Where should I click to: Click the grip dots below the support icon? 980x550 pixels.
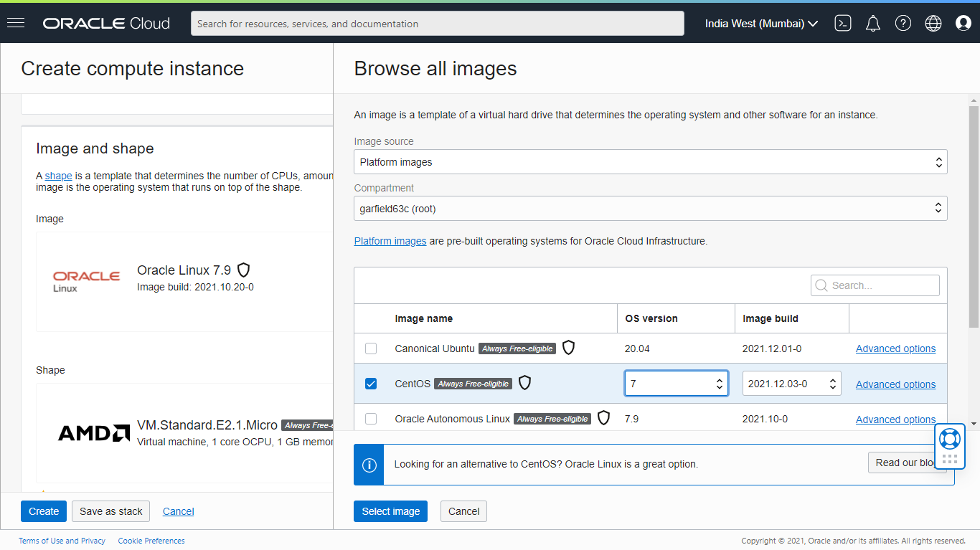(x=950, y=459)
